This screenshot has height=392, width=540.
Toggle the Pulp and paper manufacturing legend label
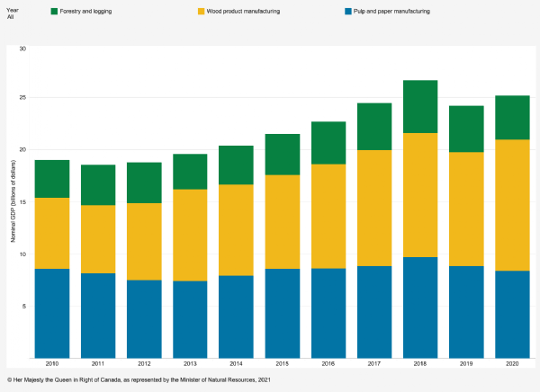[394, 12]
